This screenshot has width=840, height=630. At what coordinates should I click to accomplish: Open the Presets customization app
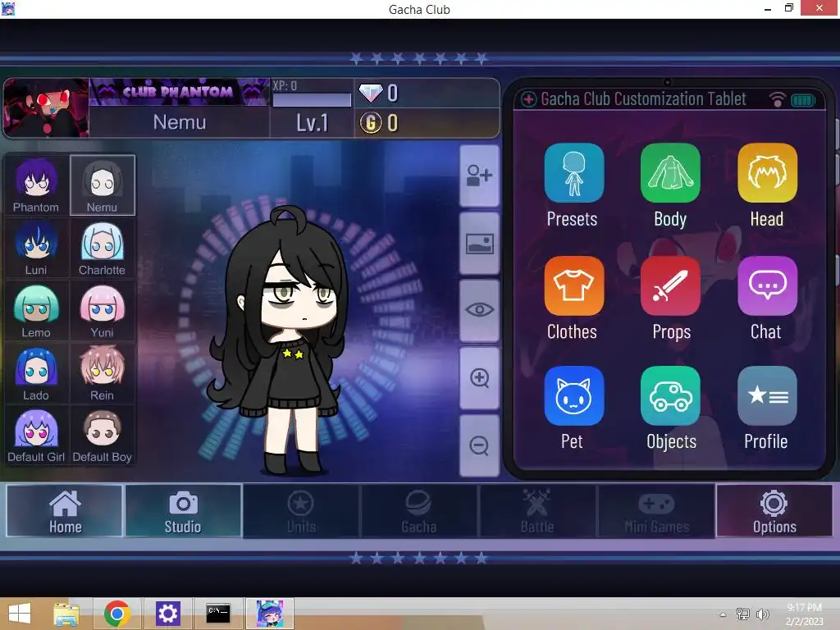573,172
